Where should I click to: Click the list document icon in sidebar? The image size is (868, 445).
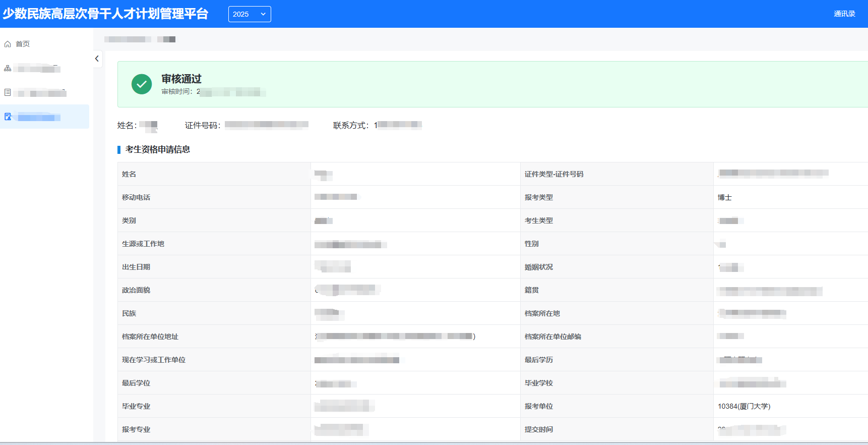coord(8,92)
